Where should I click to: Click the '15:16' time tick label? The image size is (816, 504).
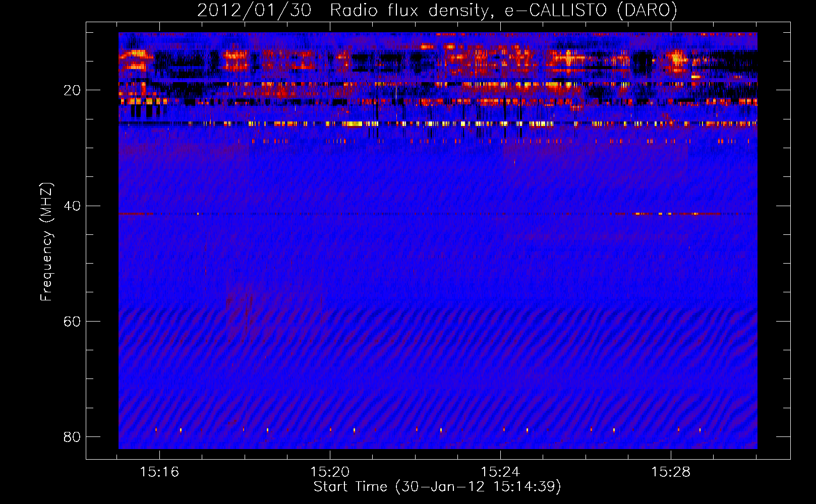(159, 472)
